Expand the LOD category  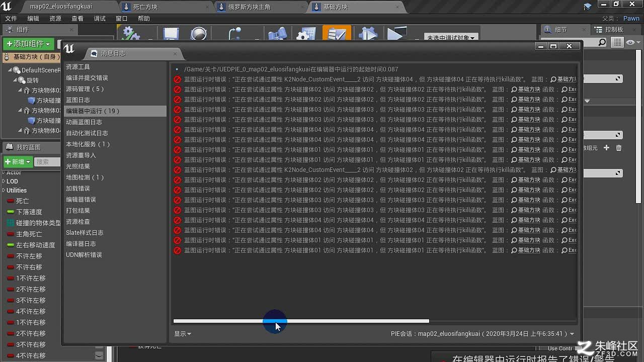click(4, 182)
